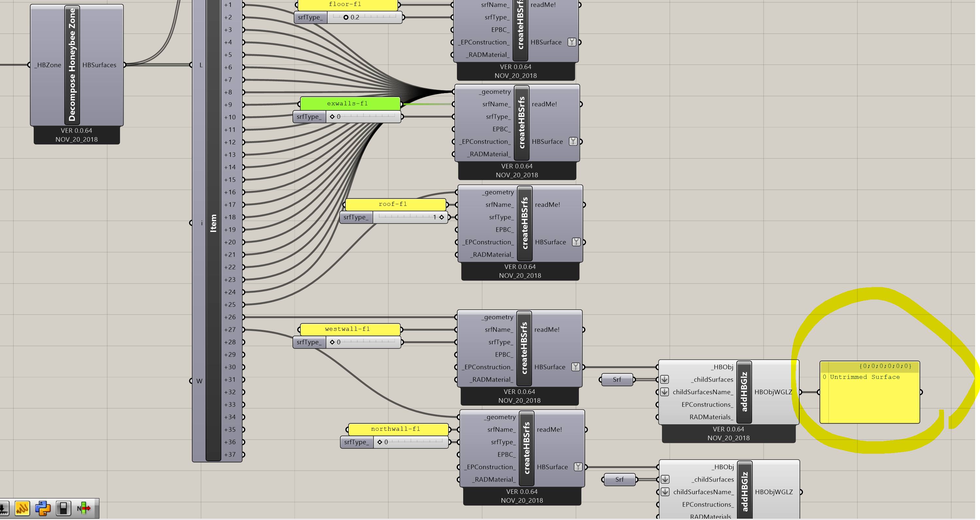Image resolution: width=980 pixels, height=520 pixels.
Task: Click the lower addHBGlz component name bar
Action: (745, 490)
